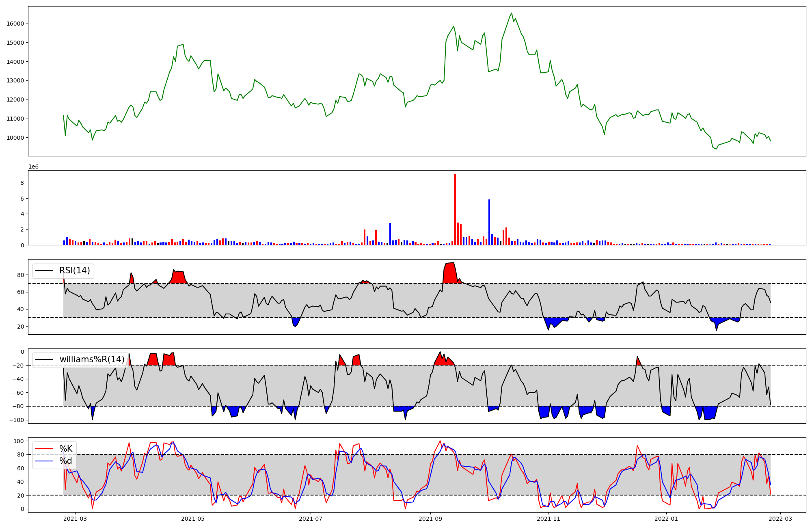
Task: Click the williams%R(14) legend label
Action: 92,359
